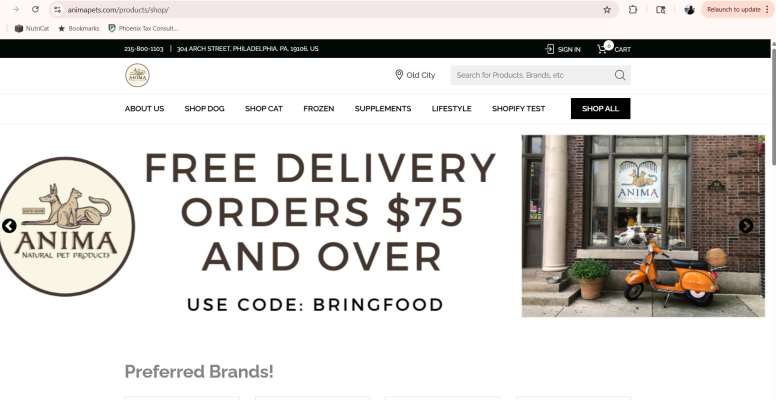The width and height of the screenshot is (776, 400).
Task: Click the Sign In door icon
Action: 550,49
